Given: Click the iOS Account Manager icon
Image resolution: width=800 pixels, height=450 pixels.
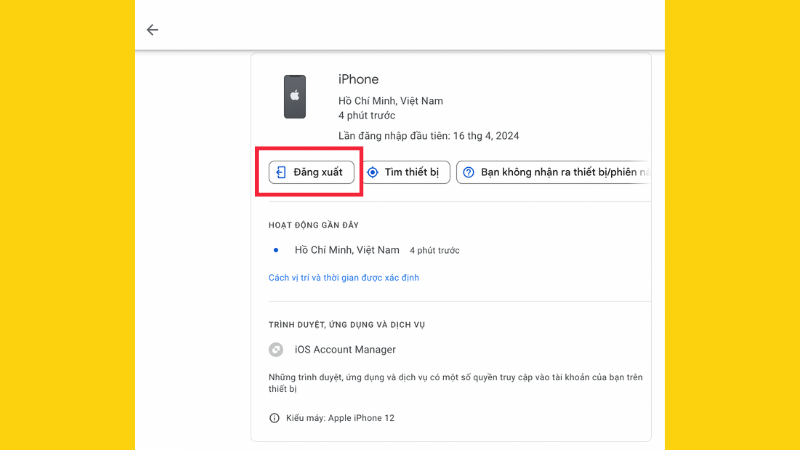Looking at the screenshot, I should tap(276, 350).
